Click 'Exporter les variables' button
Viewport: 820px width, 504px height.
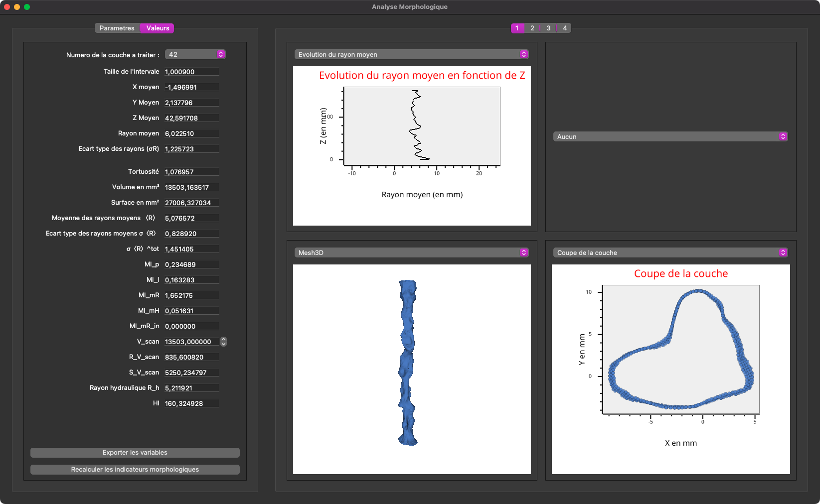click(x=135, y=453)
